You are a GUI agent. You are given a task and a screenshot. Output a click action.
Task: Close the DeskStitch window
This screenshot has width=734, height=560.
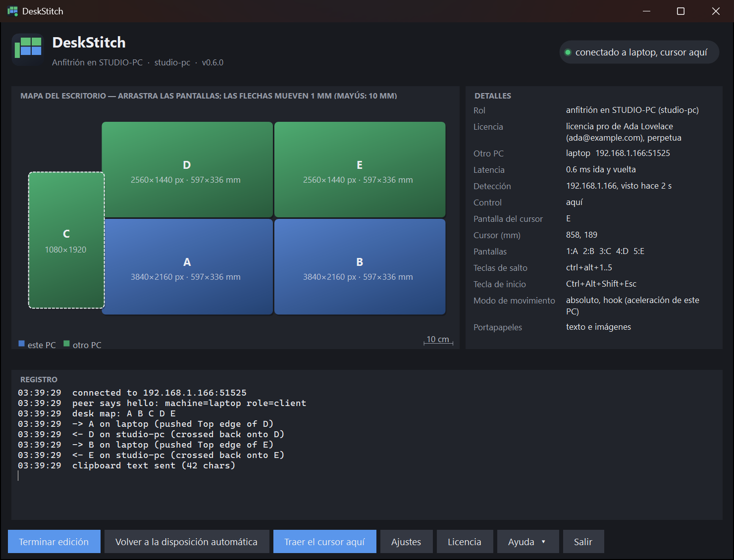coord(716,11)
